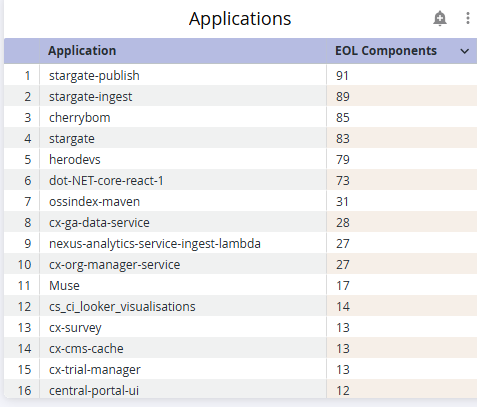Click the EOL value 89
Screen dimensions: 477x407
click(x=343, y=97)
